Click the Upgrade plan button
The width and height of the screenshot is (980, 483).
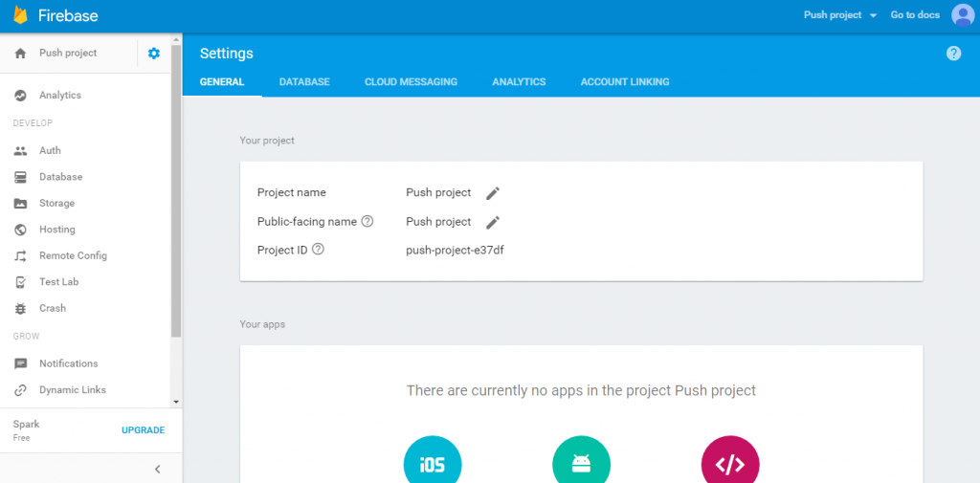143,430
